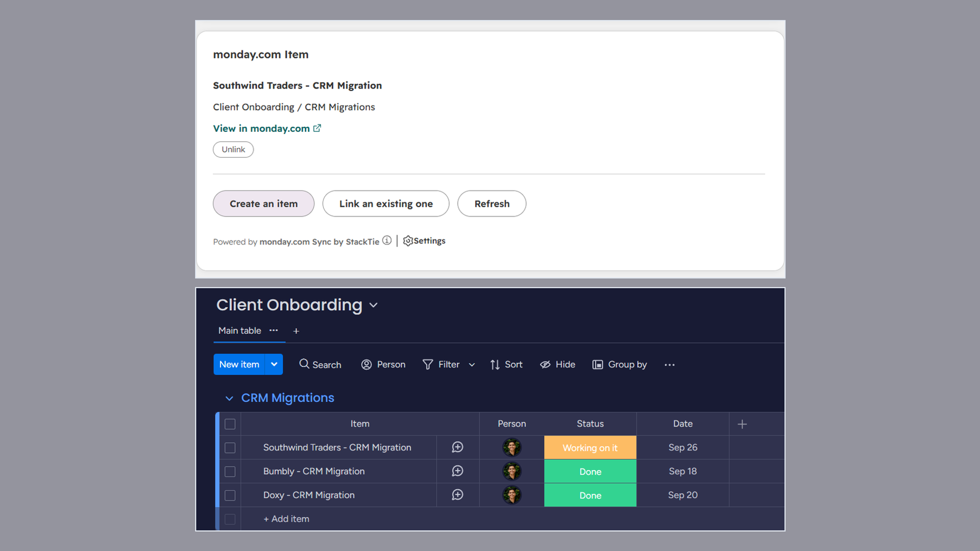Click the external link icon beside View in monday.com
Image resolution: width=980 pixels, height=551 pixels.
coord(317,128)
